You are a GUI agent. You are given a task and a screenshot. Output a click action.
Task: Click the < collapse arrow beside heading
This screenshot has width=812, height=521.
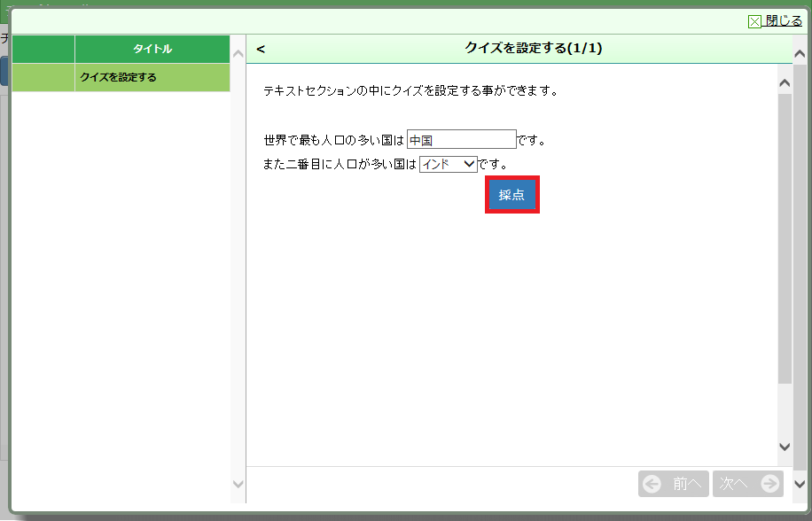[x=261, y=49]
